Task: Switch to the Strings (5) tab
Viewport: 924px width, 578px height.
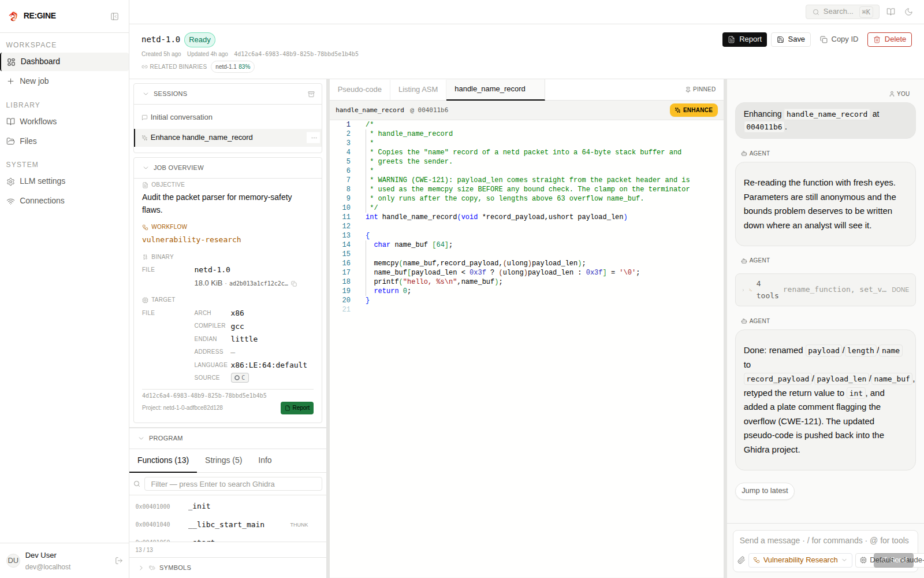Action: [223, 460]
